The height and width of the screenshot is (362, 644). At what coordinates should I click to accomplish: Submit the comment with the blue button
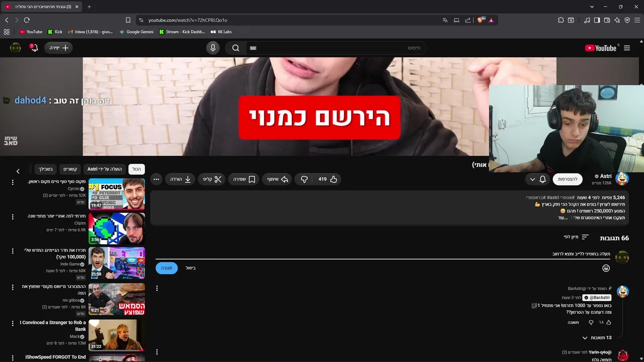click(x=167, y=268)
